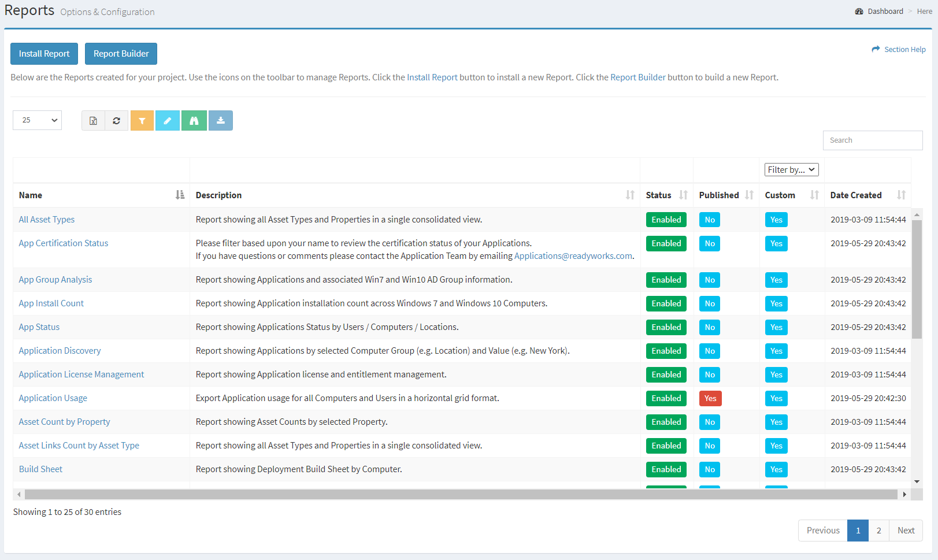The image size is (938, 560).
Task: Open the orange filter tool
Action: tap(142, 120)
